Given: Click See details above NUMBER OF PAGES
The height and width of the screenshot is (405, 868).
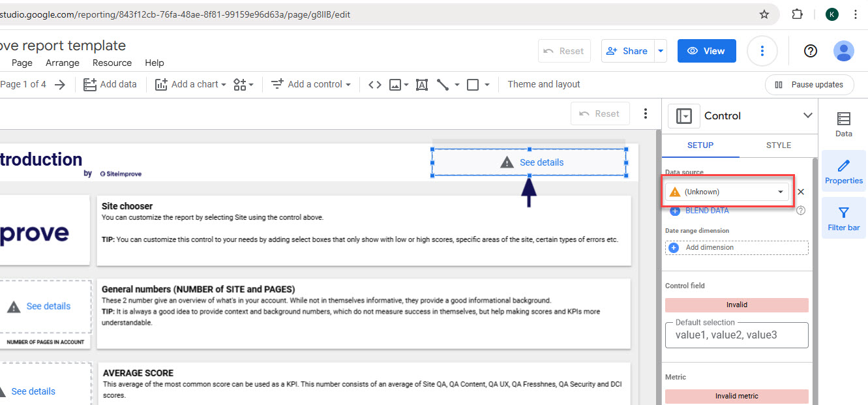Looking at the screenshot, I should (48, 306).
